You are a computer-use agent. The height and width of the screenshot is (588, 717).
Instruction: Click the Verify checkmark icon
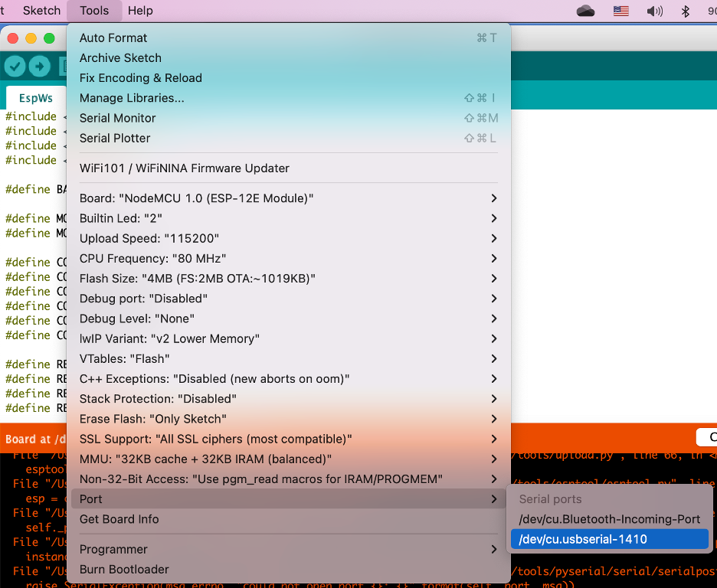[15, 67]
